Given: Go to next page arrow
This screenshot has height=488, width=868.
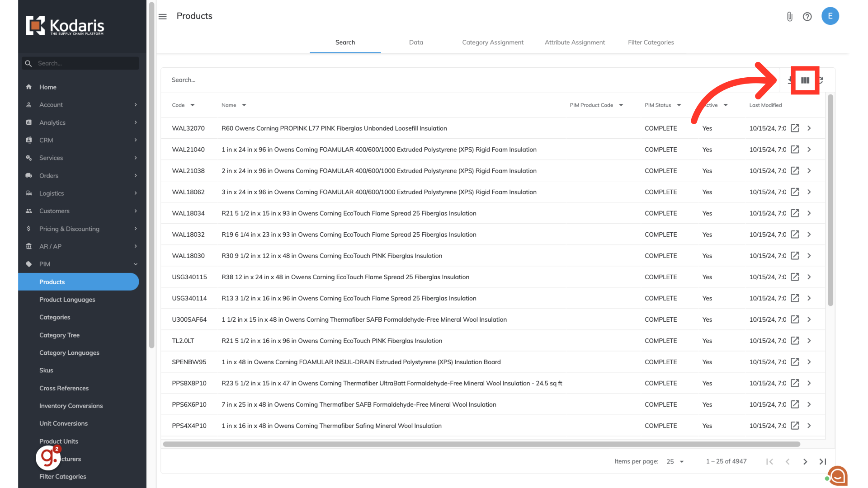Looking at the screenshot, I should 805,461.
